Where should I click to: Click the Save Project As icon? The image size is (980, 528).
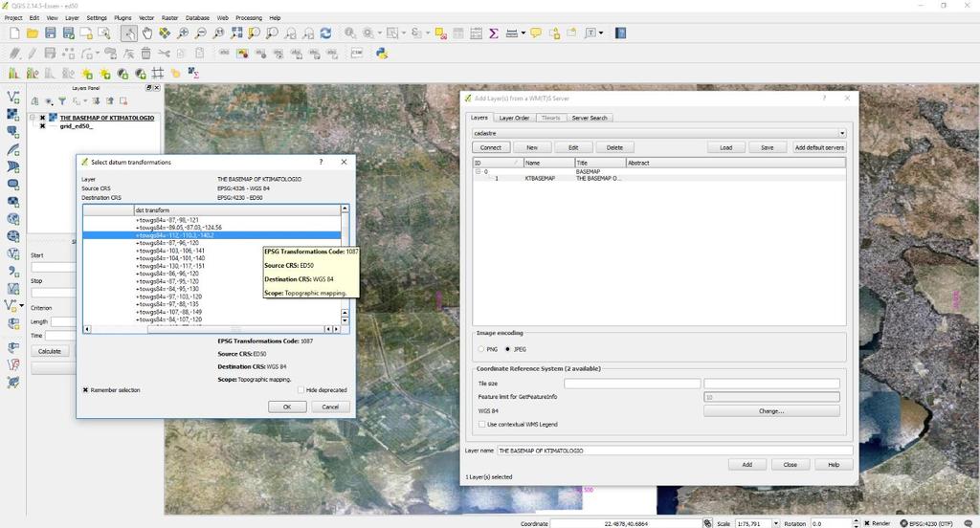tap(68, 33)
